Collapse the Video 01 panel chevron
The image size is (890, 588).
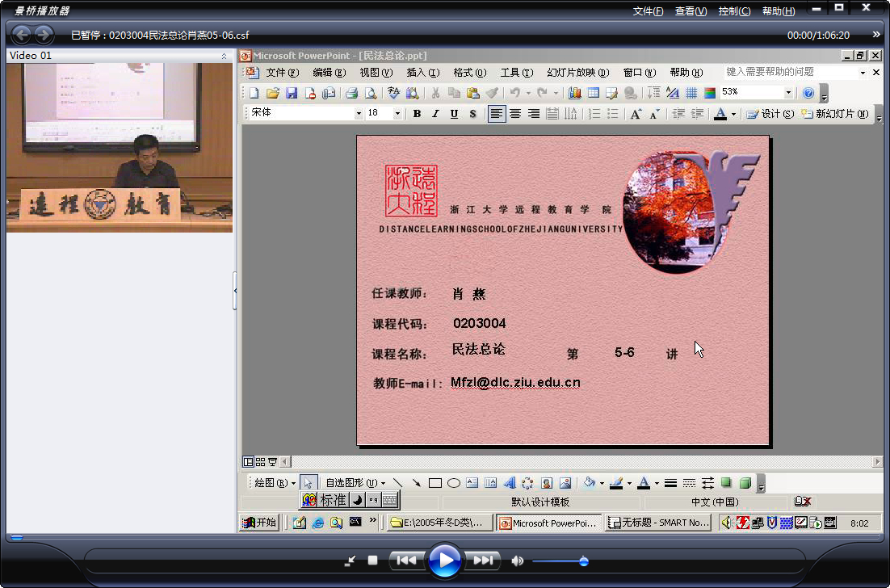coord(225,56)
